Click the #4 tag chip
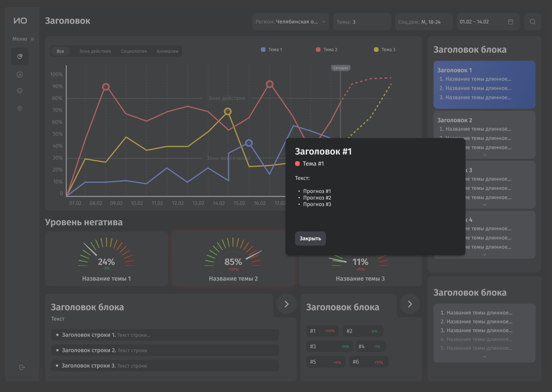Viewport: 552px width, 392px height. [371, 346]
